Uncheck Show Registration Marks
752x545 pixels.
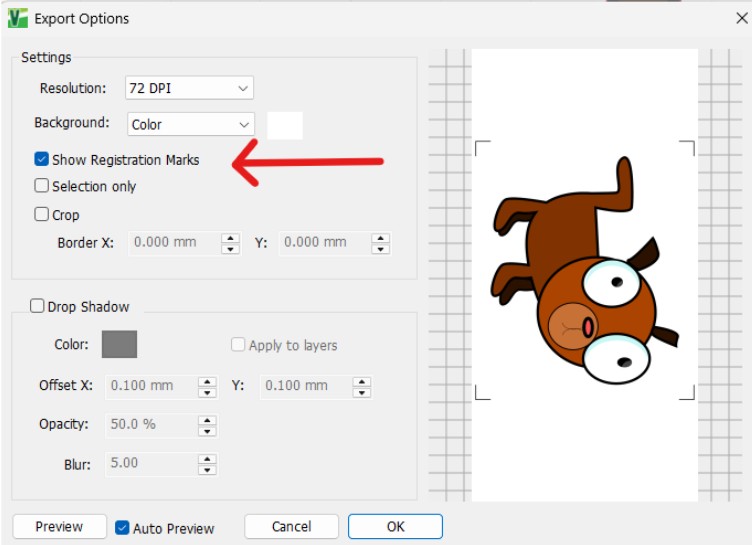(x=42, y=159)
